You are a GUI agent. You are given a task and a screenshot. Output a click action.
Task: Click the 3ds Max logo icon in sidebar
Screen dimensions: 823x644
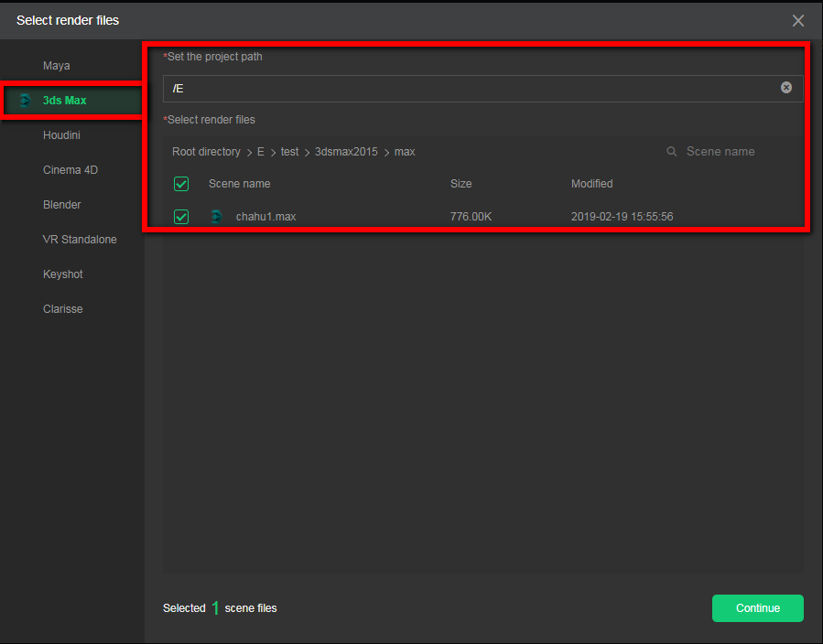(25, 100)
